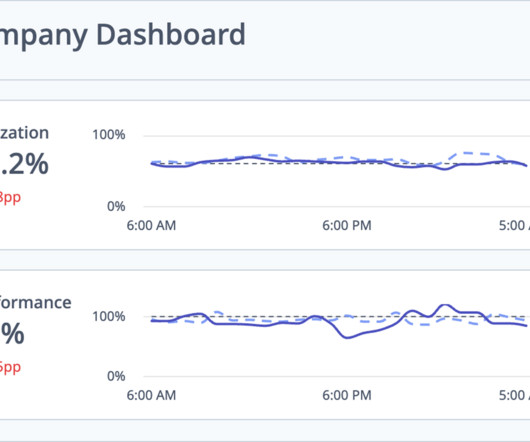Screen dimensions: 530x442
Task: Click the red pp change under performance value
Action: pos(10,367)
